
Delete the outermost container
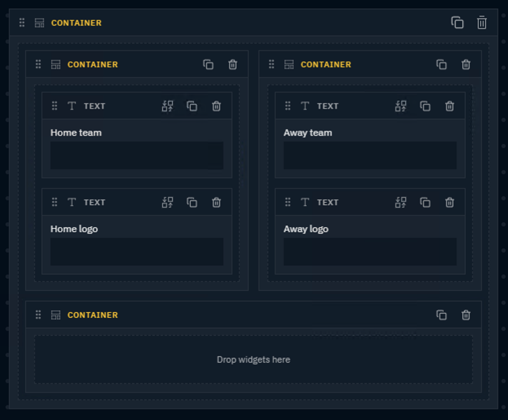(482, 22)
